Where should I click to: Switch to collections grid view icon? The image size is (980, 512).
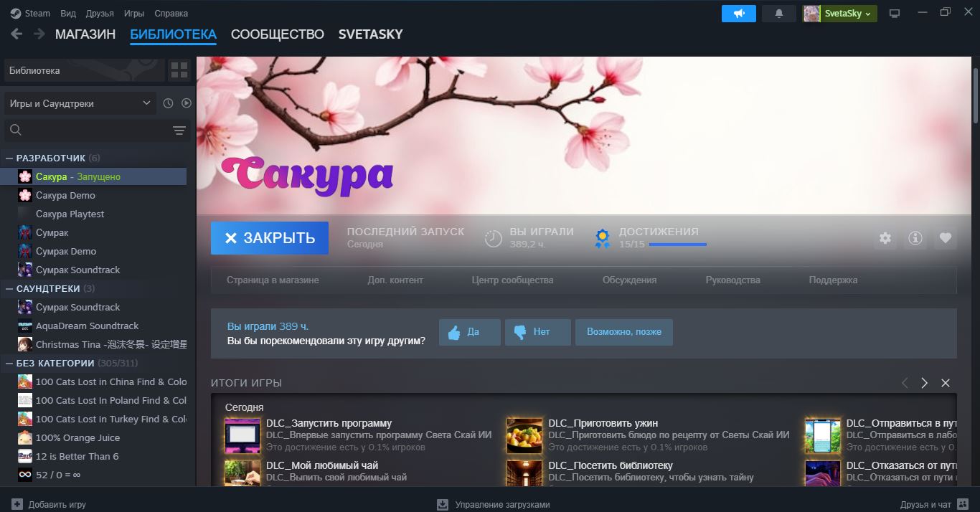pyautogui.click(x=179, y=70)
